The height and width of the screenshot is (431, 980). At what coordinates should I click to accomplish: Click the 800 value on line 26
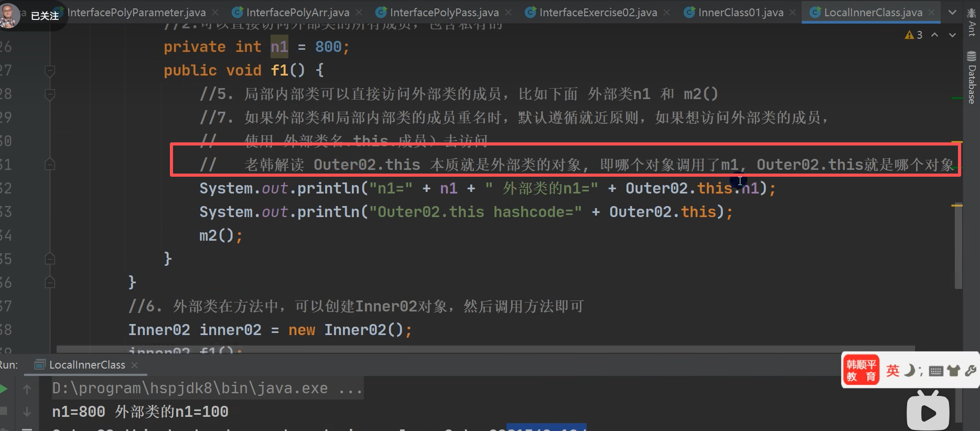[328, 47]
